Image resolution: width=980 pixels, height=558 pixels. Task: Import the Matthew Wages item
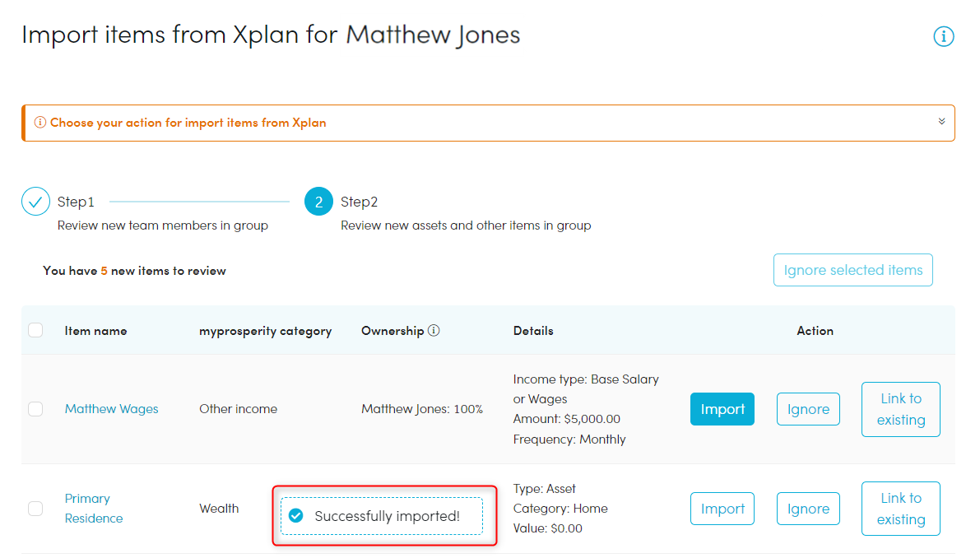point(722,409)
